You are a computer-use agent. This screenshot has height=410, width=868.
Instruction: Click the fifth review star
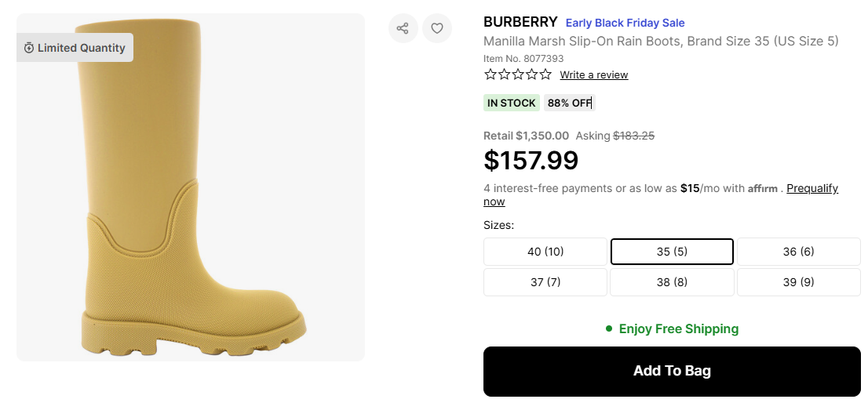pyautogui.click(x=545, y=74)
